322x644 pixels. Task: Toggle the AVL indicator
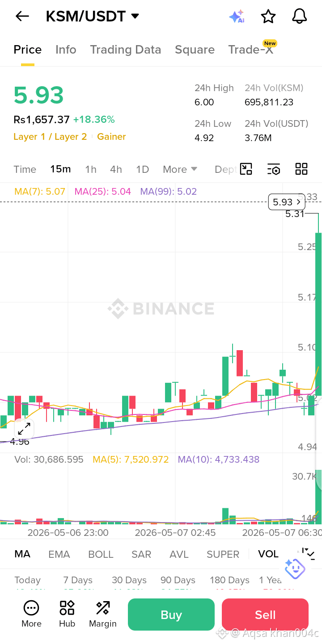tap(179, 554)
